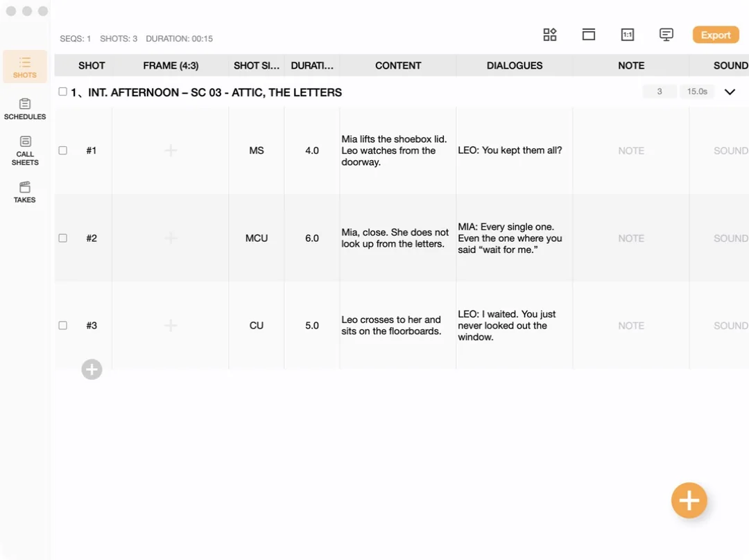749x560 pixels.
Task: Change shot size MS for shot #1
Action: pos(257,150)
